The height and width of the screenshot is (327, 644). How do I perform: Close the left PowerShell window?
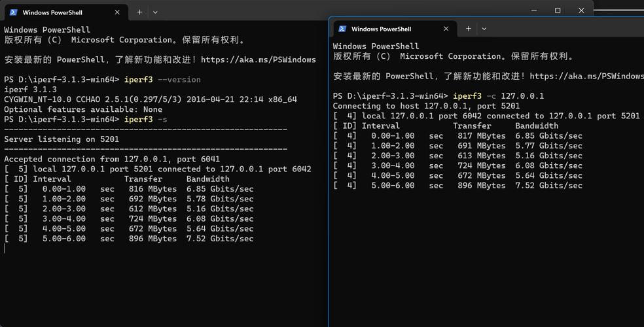(581, 10)
